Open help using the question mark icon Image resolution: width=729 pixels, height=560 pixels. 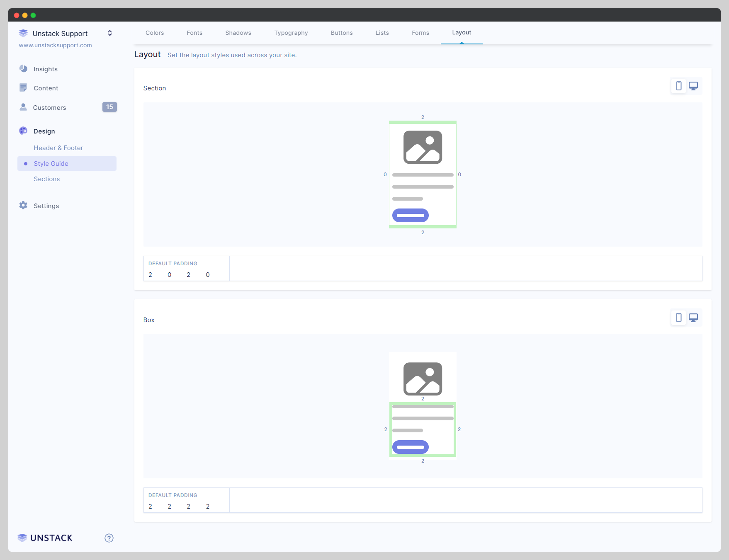click(109, 538)
